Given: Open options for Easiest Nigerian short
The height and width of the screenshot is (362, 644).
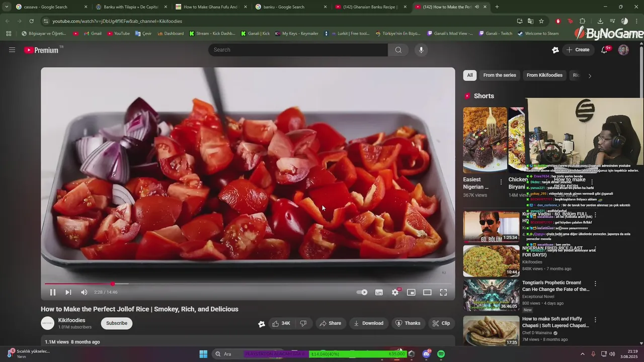Looking at the screenshot, I should [x=501, y=183].
